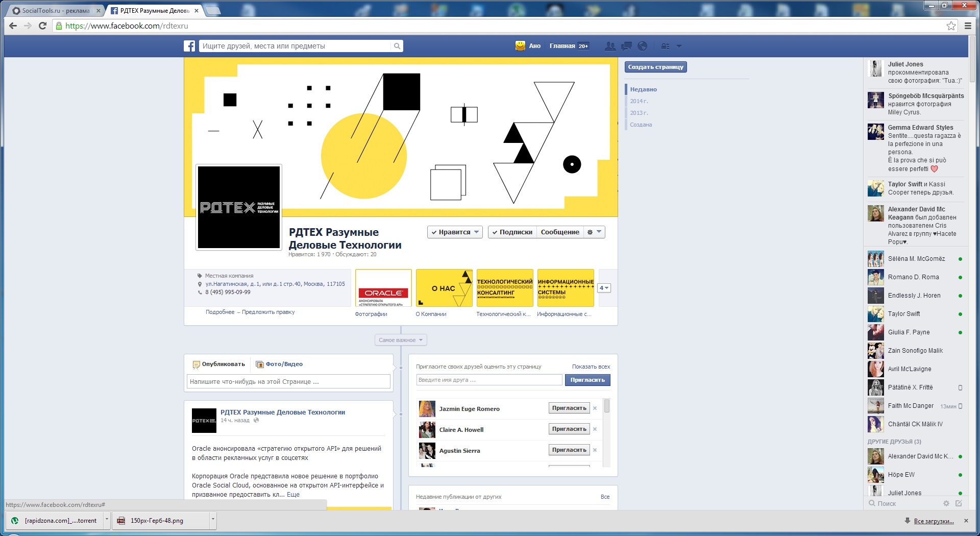Click the chat search magnifier icon
Image resolution: width=980 pixels, height=536 pixels.
(872, 503)
